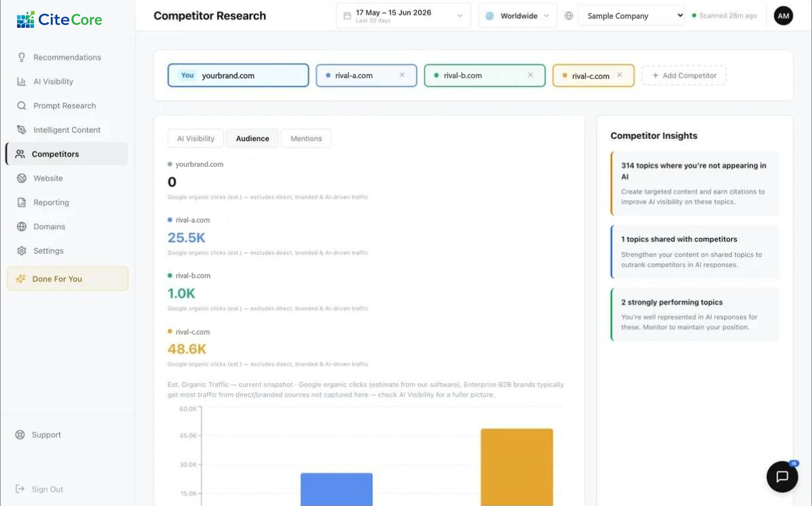
Task: Click the Competitor Insights heading
Action: (x=654, y=136)
